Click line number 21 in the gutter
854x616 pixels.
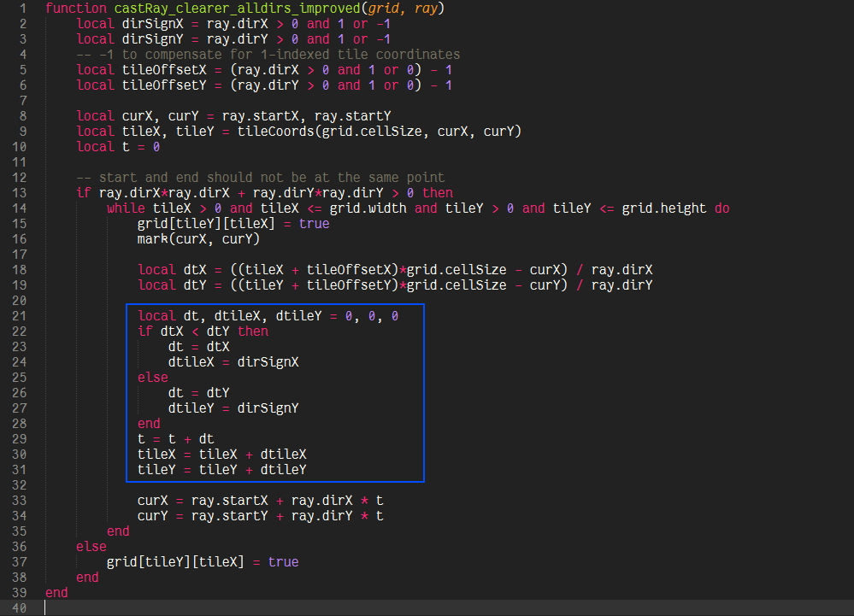20,316
